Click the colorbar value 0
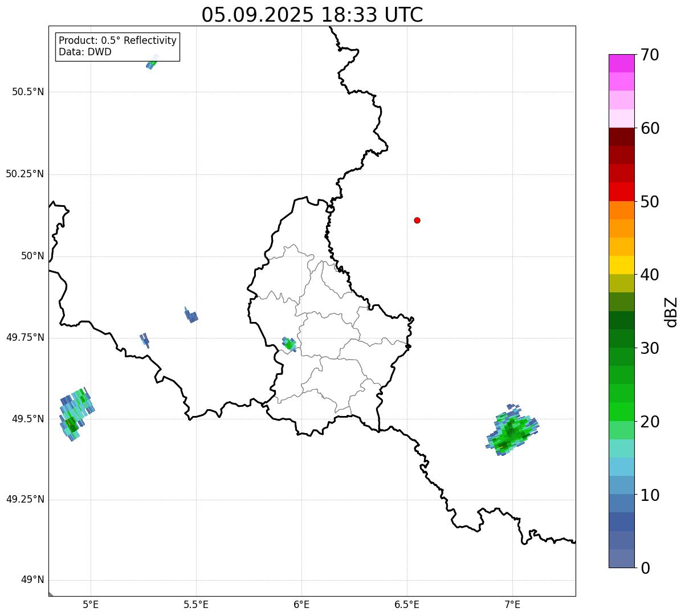Screen dimensions: 685x616 pos(645,568)
